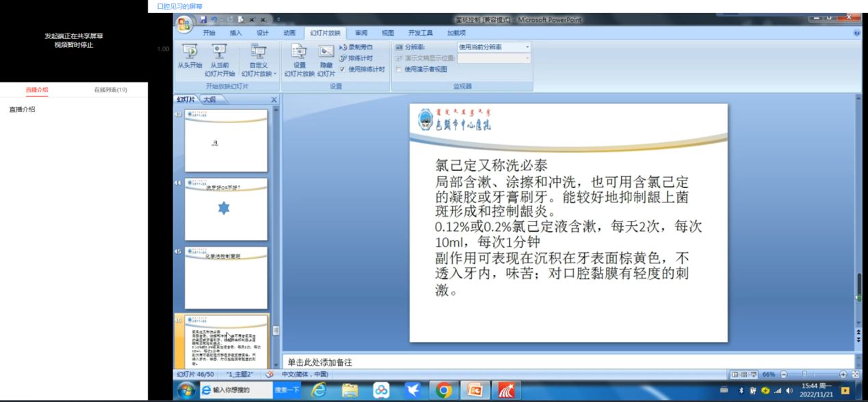Expand the customize quick access toolbar arrow
The width and height of the screenshot is (868, 402).
(278, 20)
